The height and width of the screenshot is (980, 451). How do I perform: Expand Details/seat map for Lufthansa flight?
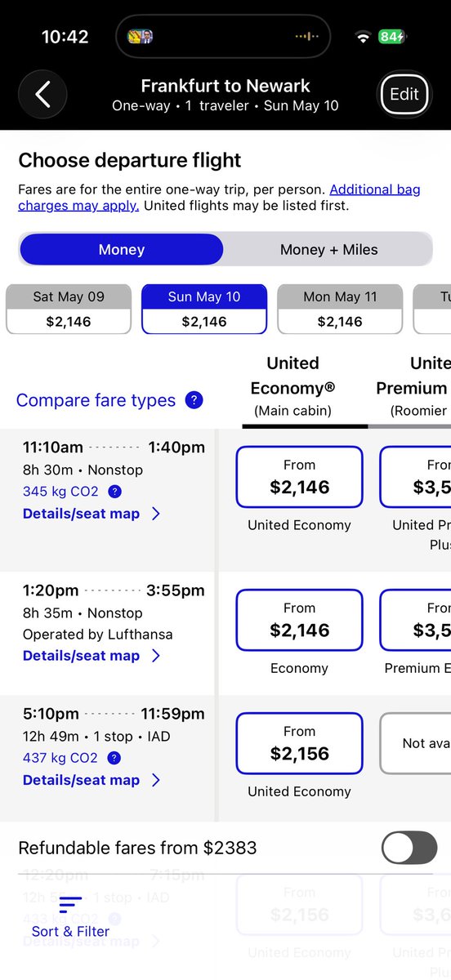point(92,656)
